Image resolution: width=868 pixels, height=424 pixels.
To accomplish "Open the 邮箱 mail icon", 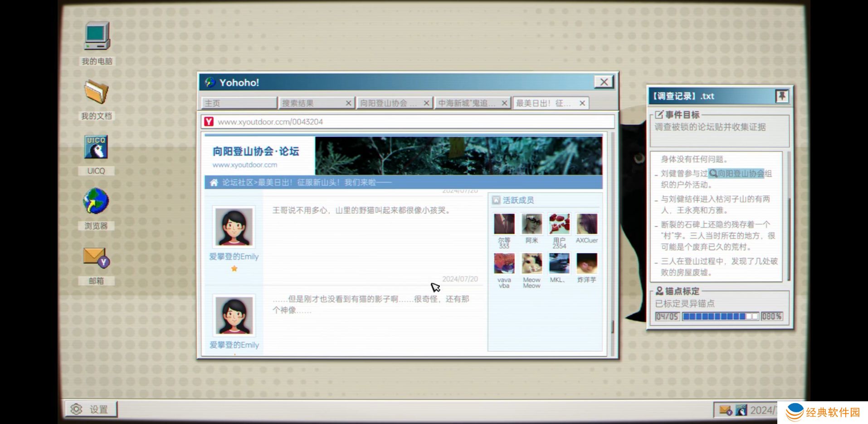I will pos(96,257).
